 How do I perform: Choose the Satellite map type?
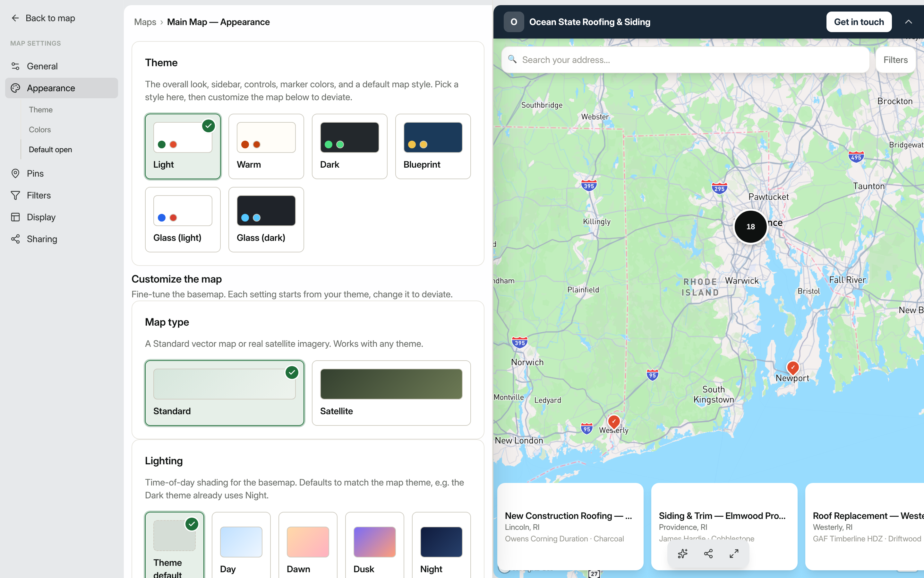[391, 393]
